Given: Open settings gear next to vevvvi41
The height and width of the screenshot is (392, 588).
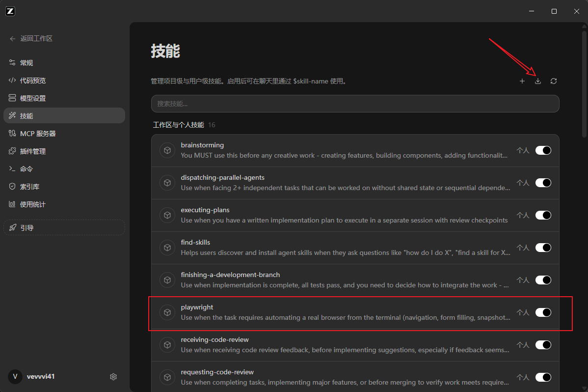Looking at the screenshot, I should [x=113, y=377].
